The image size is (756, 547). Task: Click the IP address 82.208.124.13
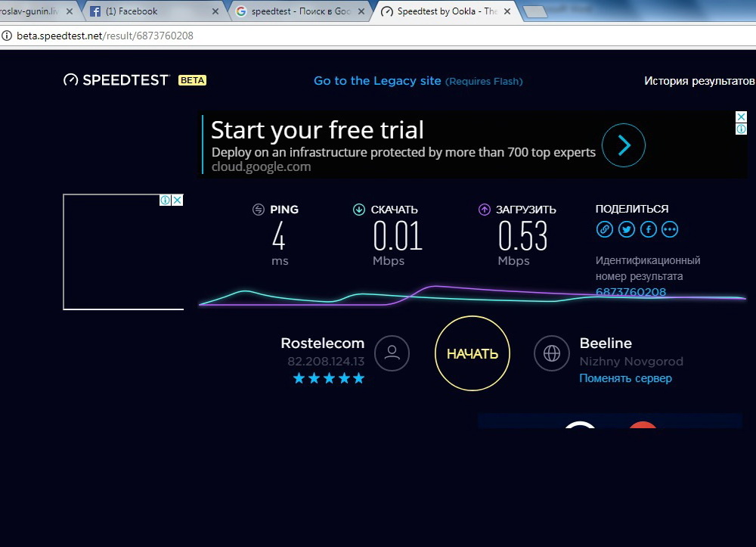(326, 362)
